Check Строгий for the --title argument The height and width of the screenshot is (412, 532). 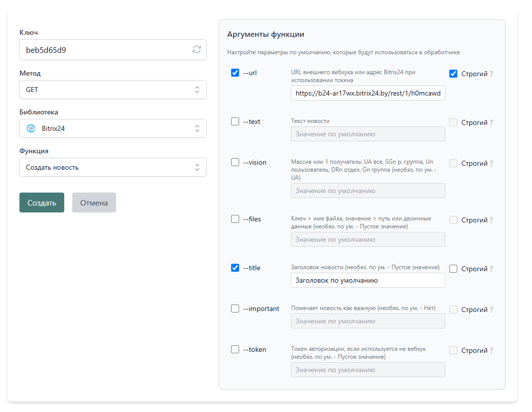(453, 269)
